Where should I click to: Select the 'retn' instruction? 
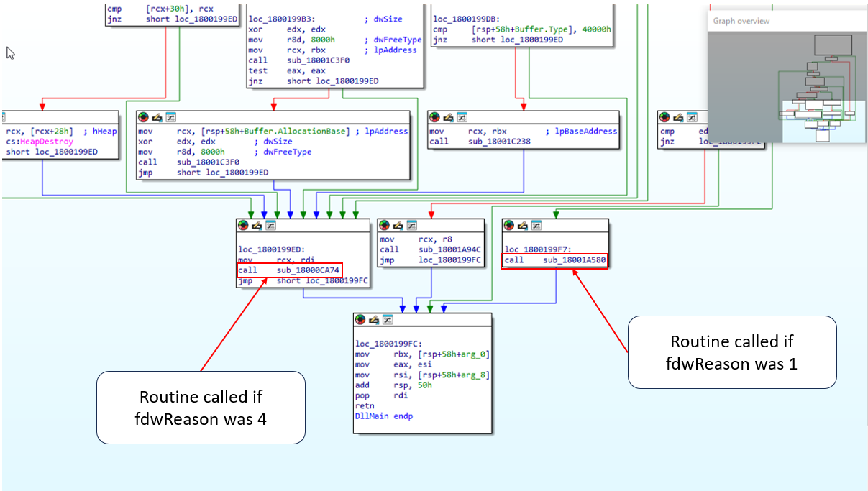(365, 406)
